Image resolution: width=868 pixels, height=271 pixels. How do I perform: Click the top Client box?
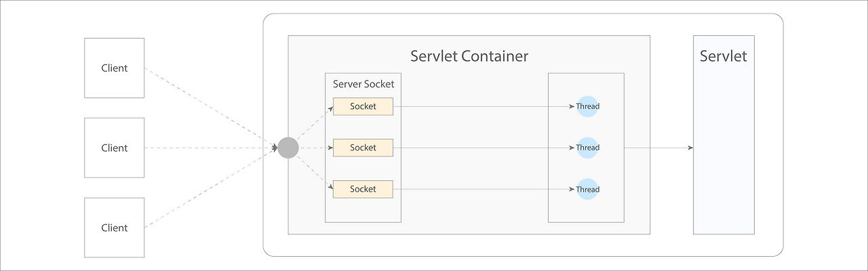(114, 68)
